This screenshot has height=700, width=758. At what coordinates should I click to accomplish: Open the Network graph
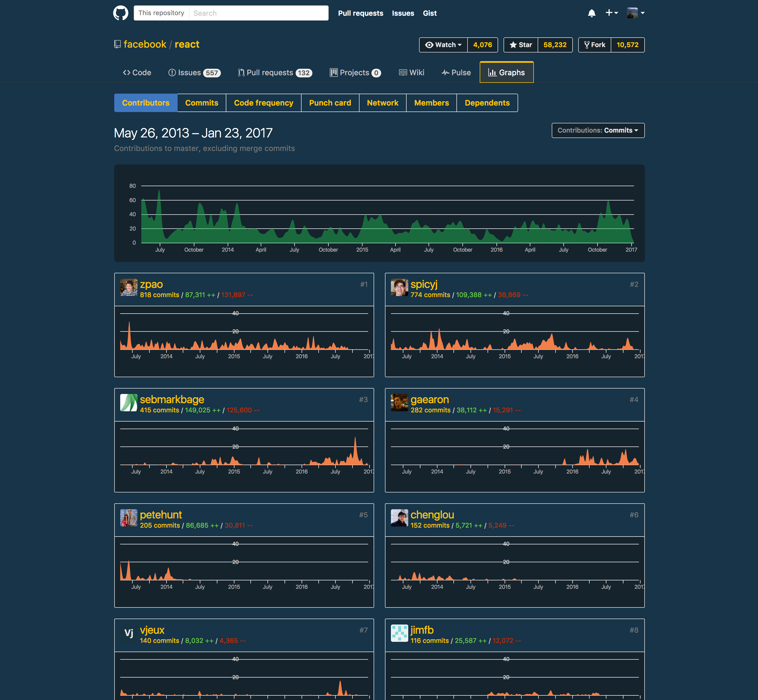click(383, 103)
